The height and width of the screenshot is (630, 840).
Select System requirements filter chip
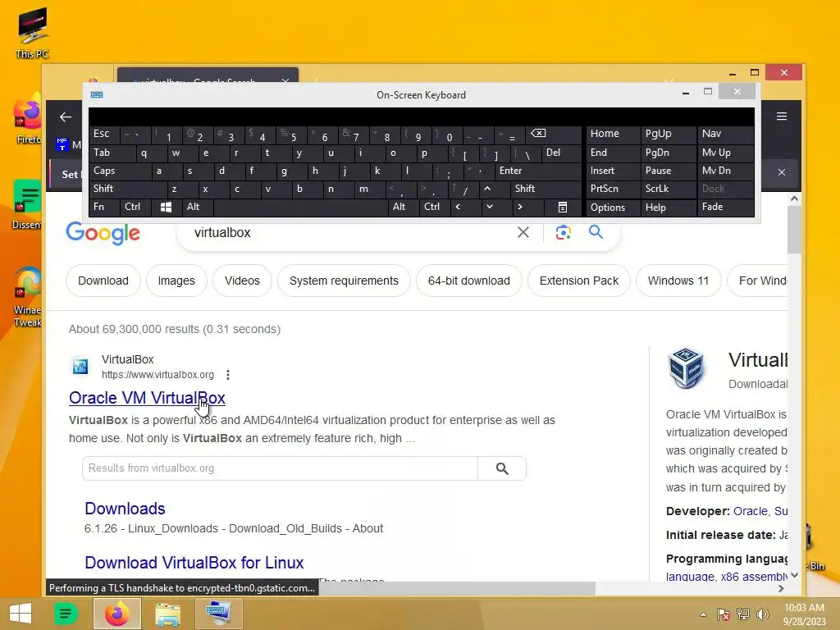pos(344,281)
